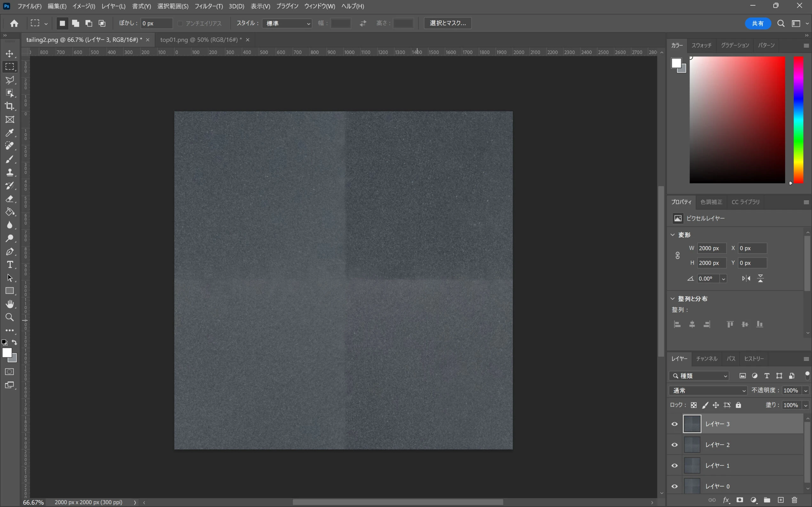This screenshot has width=812, height=507.
Task: Open the フィルター(T) menu
Action: pos(208,6)
